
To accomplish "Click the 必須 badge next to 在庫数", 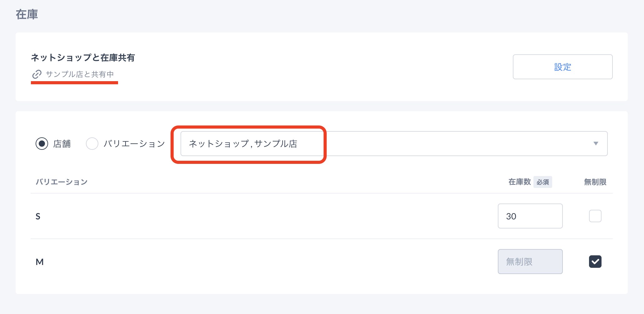I will [543, 182].
